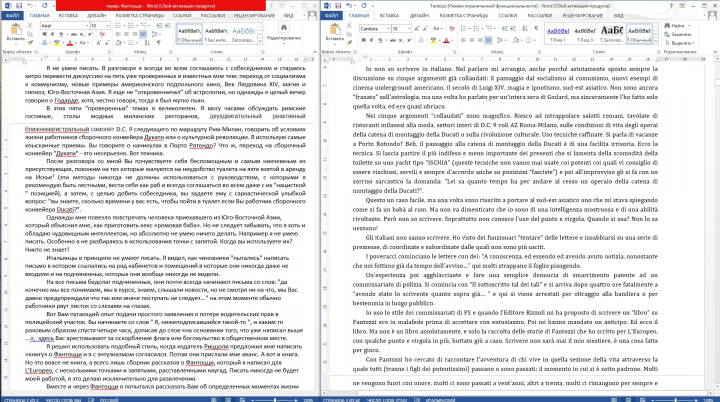Click numbered list icon in the left window
The height and width of the screenshot is (402, 720).
(131, 25)
